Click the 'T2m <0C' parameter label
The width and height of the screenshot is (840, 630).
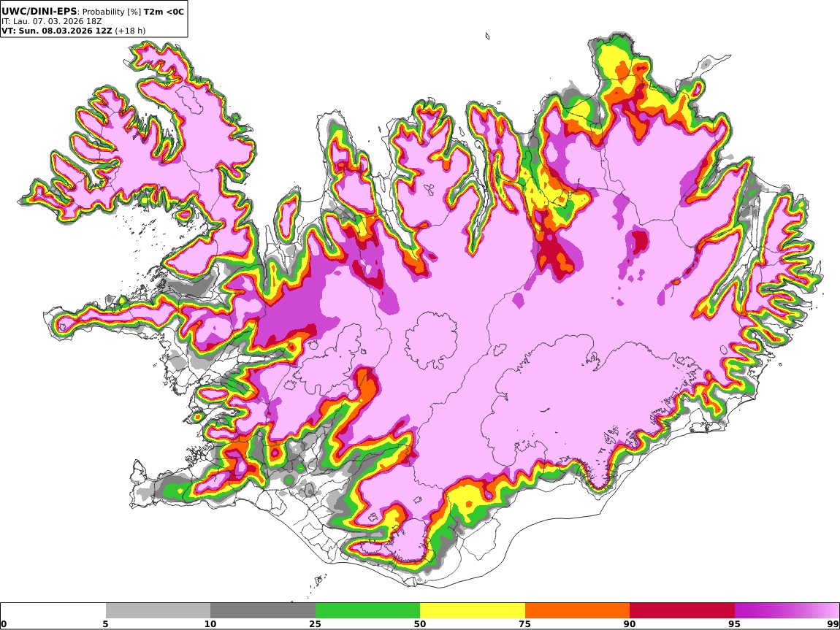[164, 11]
